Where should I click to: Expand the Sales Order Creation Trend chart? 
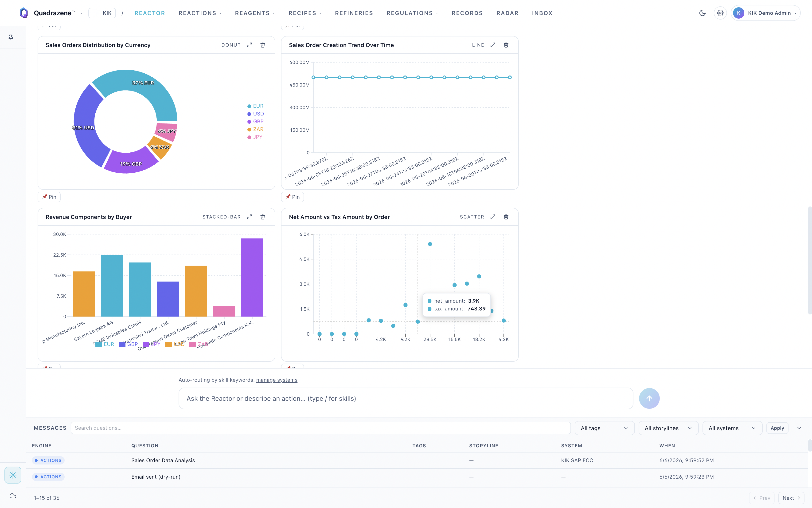(x=493, y=45)
